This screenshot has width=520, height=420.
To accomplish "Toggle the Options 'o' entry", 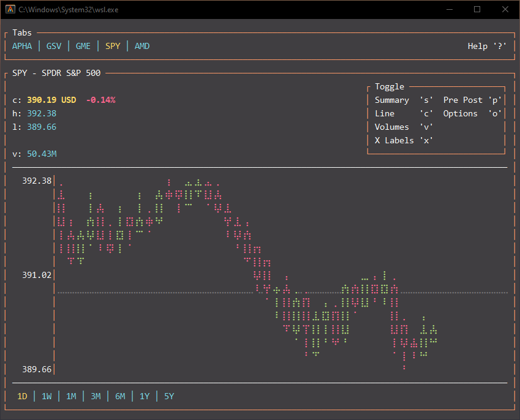I will [472, 114].
